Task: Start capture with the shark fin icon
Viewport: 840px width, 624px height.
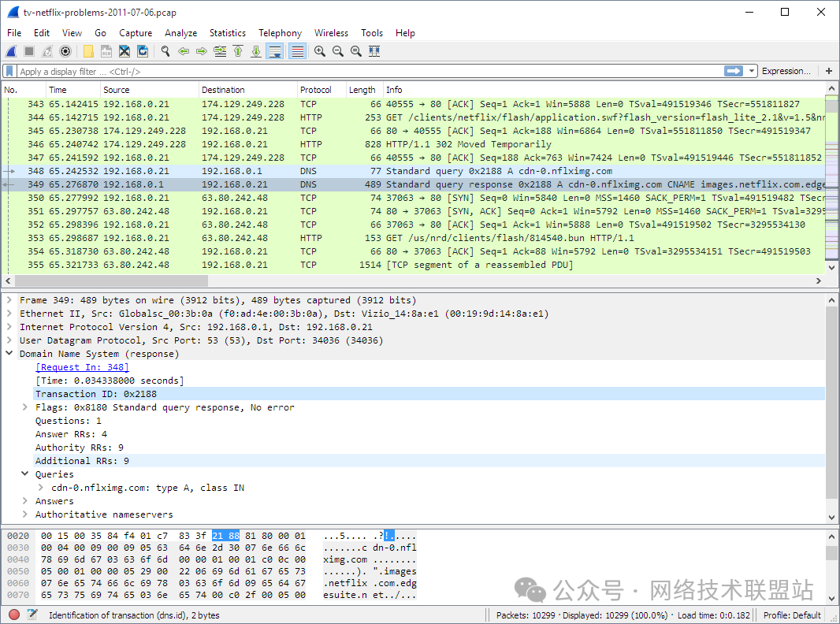Action: tap(11, 51)
